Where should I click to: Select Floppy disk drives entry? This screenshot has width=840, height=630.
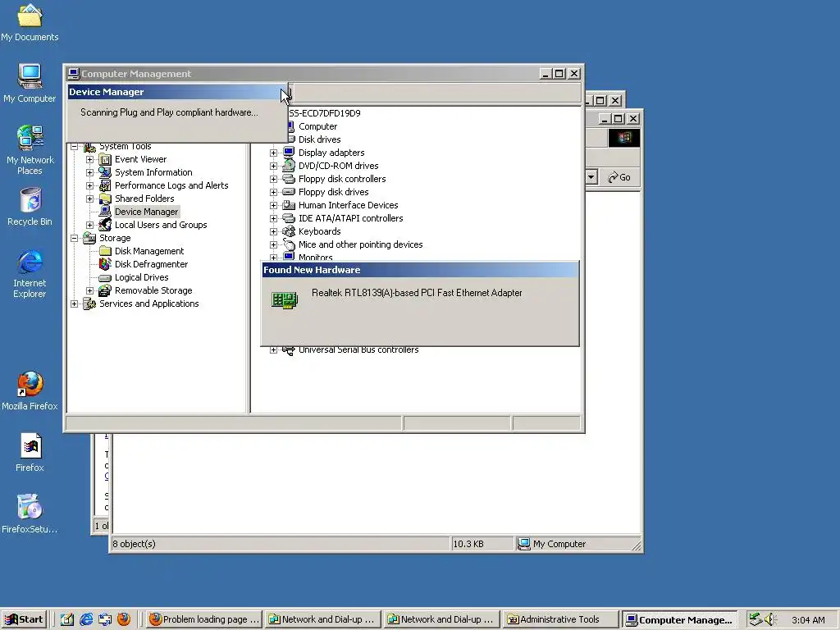coord(333,192)
